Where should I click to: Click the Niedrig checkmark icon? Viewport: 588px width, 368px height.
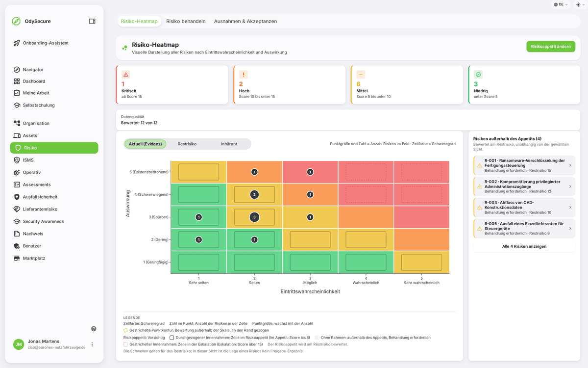pyautogui.click(x=478, y=75)
